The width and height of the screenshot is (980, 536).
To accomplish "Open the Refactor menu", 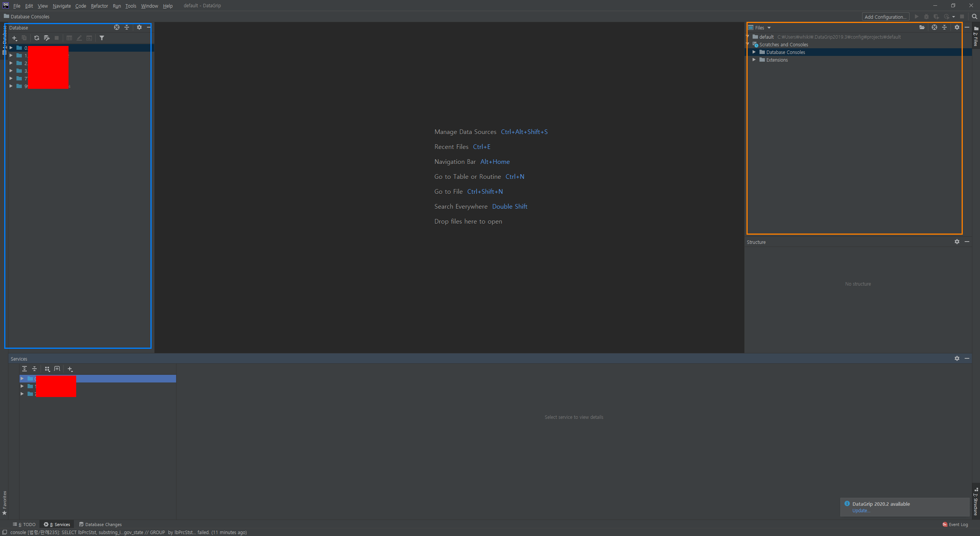I will [99, 6].
